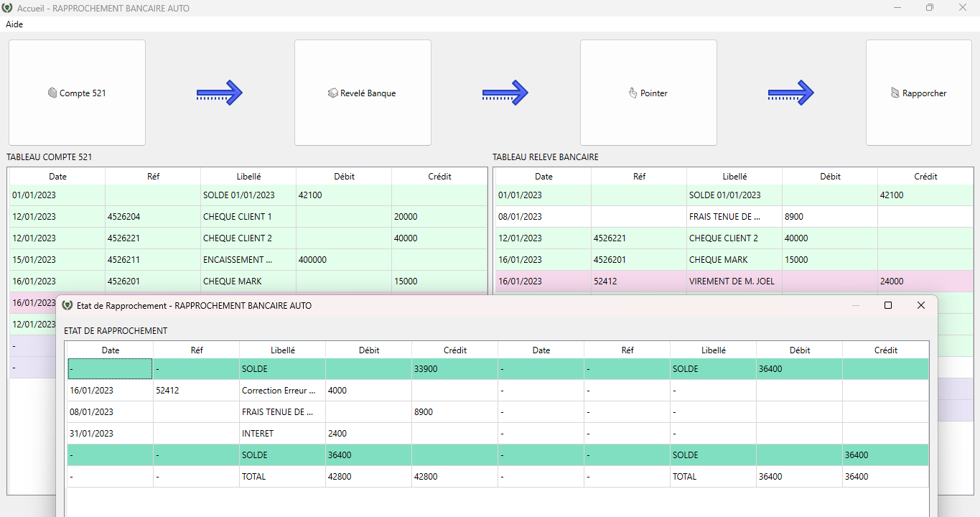Maximize the Etat de Rapprochement window
980x517 pixels.
[x=888, y=305]
